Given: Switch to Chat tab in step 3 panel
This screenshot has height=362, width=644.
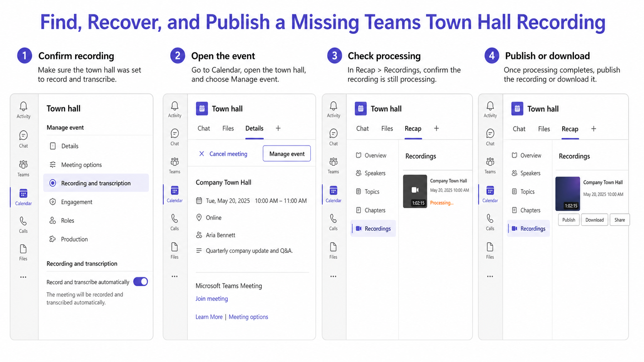Looking at the screenshot, I should click(x=362, y=128).
